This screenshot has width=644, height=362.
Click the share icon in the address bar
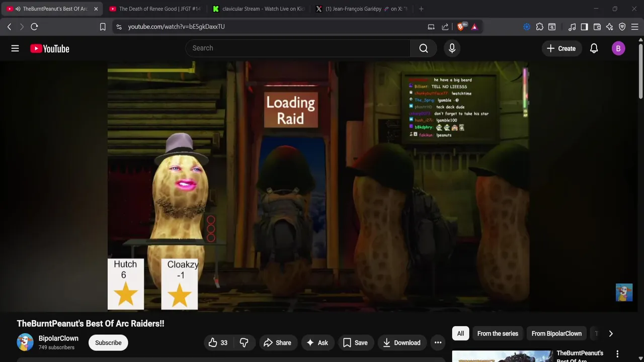pyautogui.click(x=445, y=27)
